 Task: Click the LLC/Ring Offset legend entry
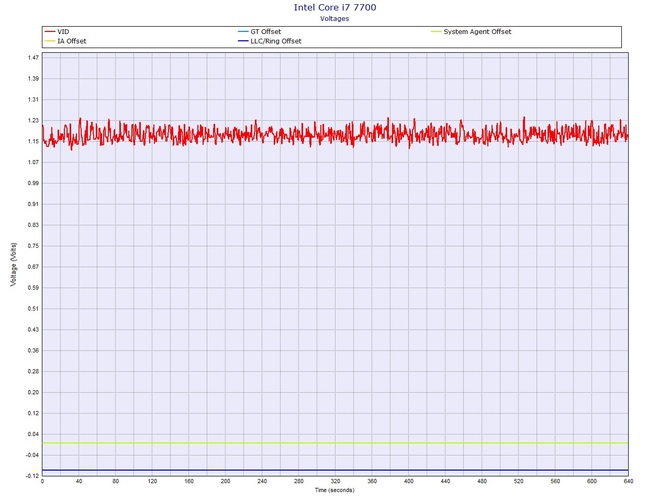(x=270, y=41)
